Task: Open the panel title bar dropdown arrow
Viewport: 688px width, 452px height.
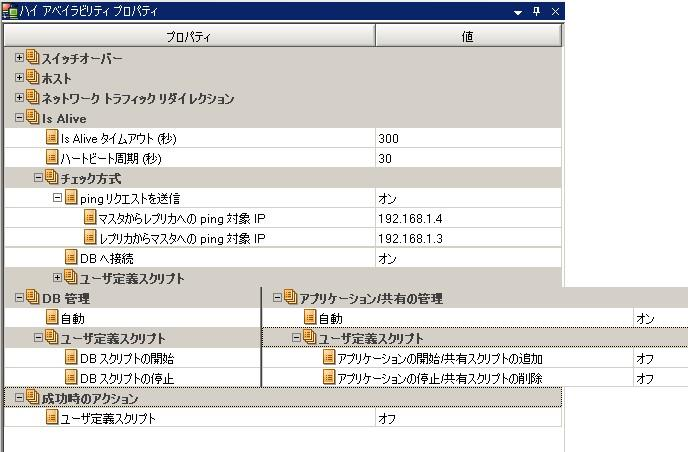Action: click(x=518, y=12)
